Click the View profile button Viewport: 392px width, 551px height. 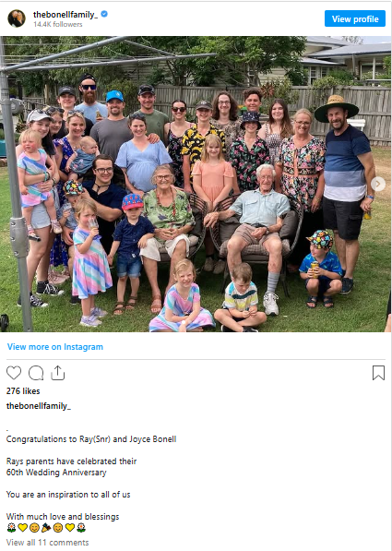coord(355,18)
